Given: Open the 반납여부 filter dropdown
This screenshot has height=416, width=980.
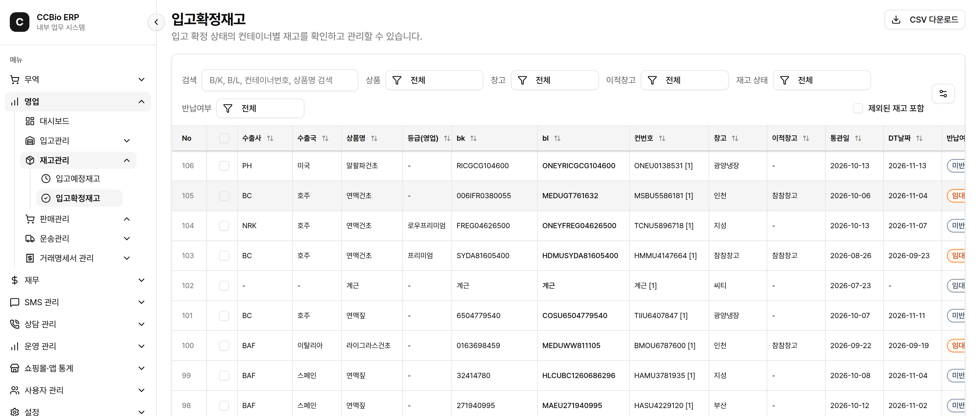Looking at the screenshot, I should (260, 108).
